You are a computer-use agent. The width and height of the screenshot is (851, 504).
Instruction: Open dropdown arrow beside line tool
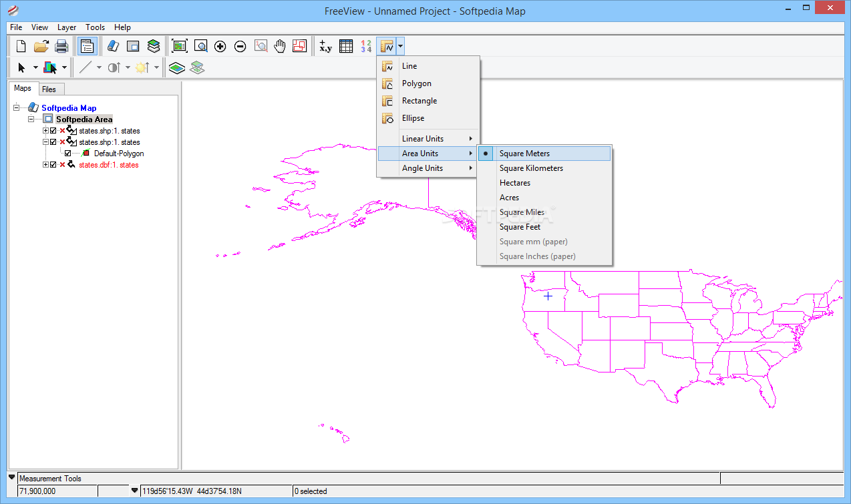[x=99, y=67]
